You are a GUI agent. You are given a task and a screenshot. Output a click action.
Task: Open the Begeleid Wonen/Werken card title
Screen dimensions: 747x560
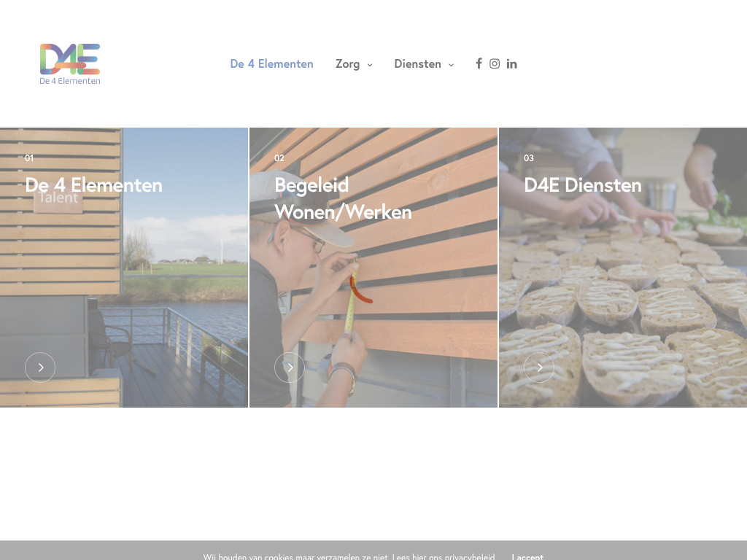[x=343, y=198]
